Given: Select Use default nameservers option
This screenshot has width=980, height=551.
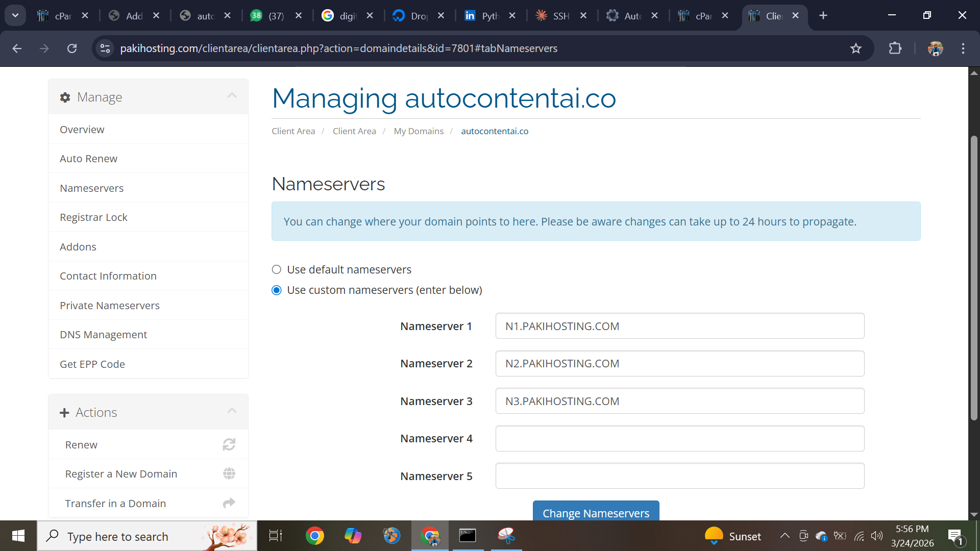Looking at the screenshot, I should click(x=277, y=269).
